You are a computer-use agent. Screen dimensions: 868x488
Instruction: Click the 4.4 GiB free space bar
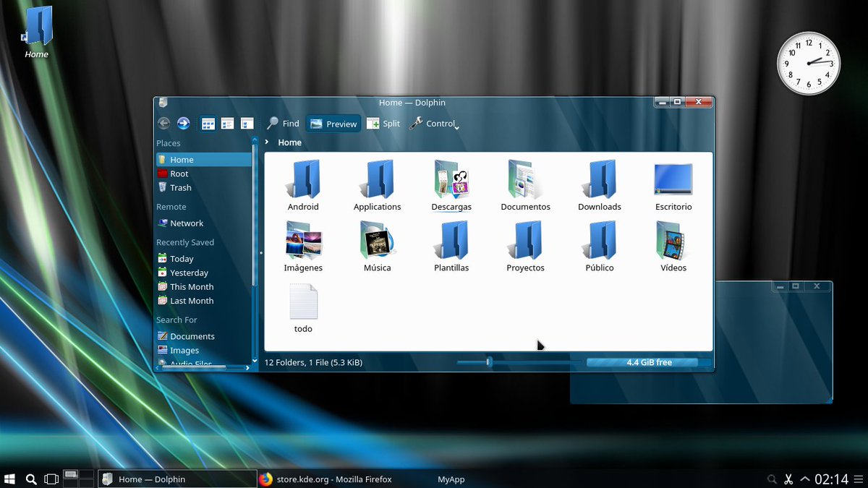[x=650, y=362]
